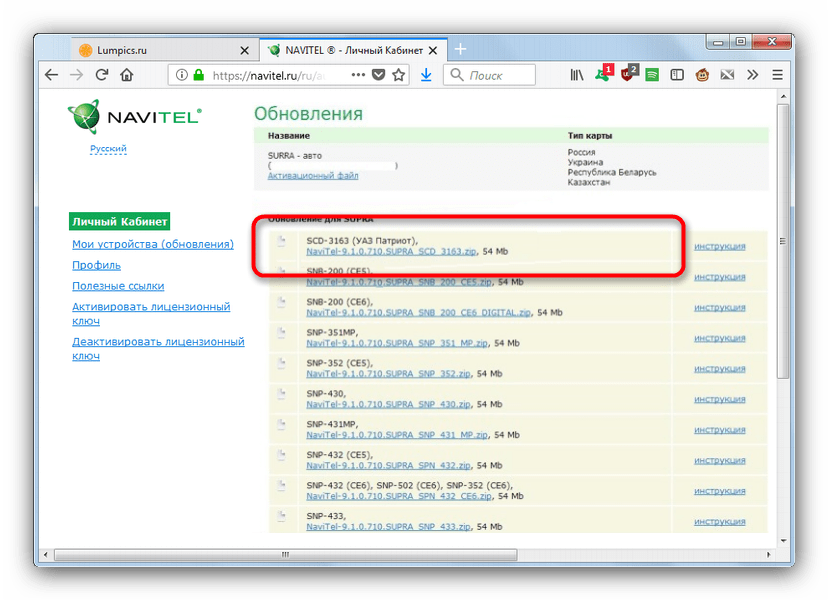
Task: Open the Firefox hamburger menu
Action: point(777,75)
